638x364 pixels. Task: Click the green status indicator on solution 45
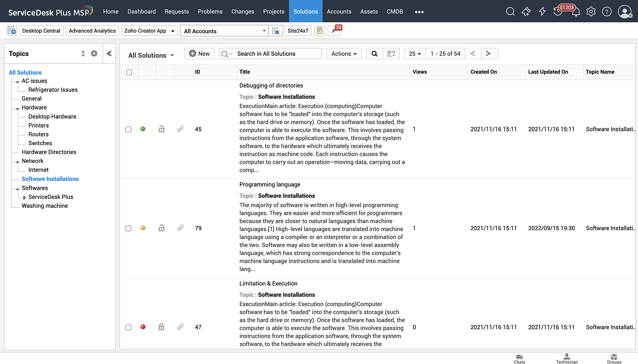point(143,129)
